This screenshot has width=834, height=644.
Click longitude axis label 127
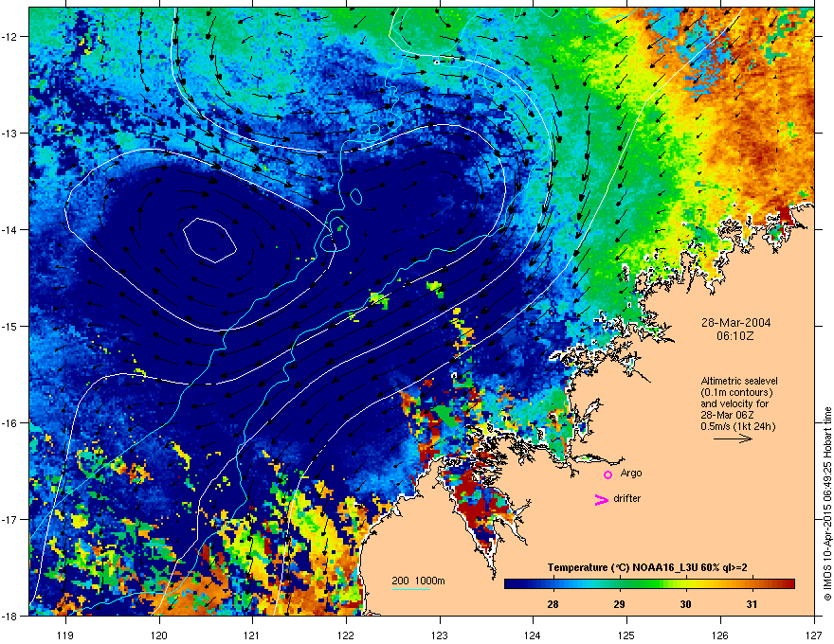tap(814, 635)
